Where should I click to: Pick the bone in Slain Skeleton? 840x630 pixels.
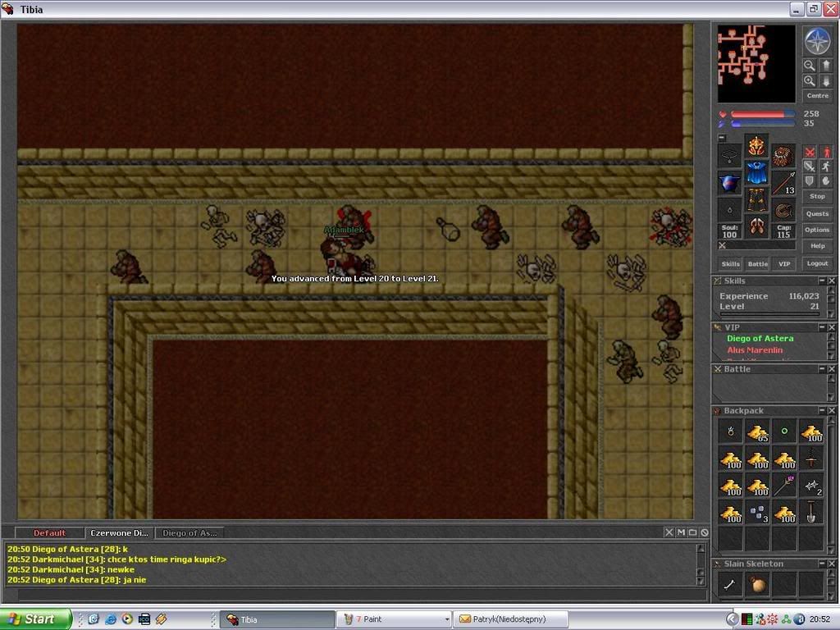click(x=730, y=584)
